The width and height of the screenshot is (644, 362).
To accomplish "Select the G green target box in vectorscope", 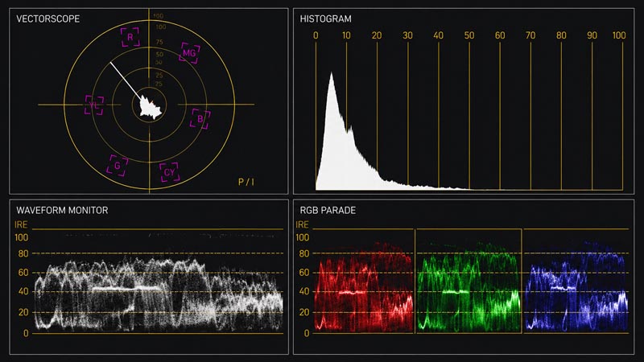I will (x=118, y=166).
